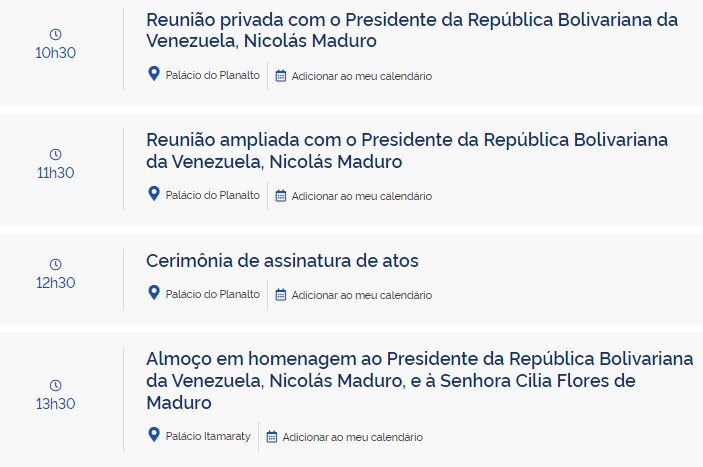Screen dimensions: 703x467
Task: Open the Almoço em homenagem event title
Action: 420,381
